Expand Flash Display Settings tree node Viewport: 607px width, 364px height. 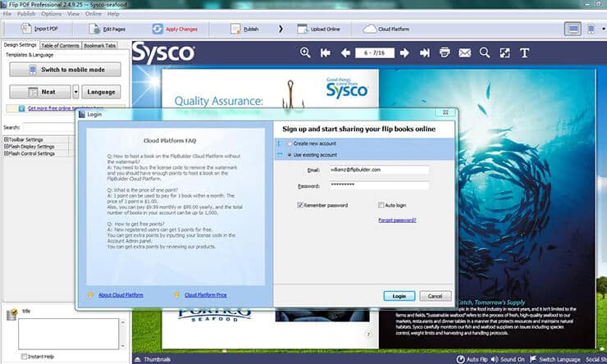tap(7, 147)
